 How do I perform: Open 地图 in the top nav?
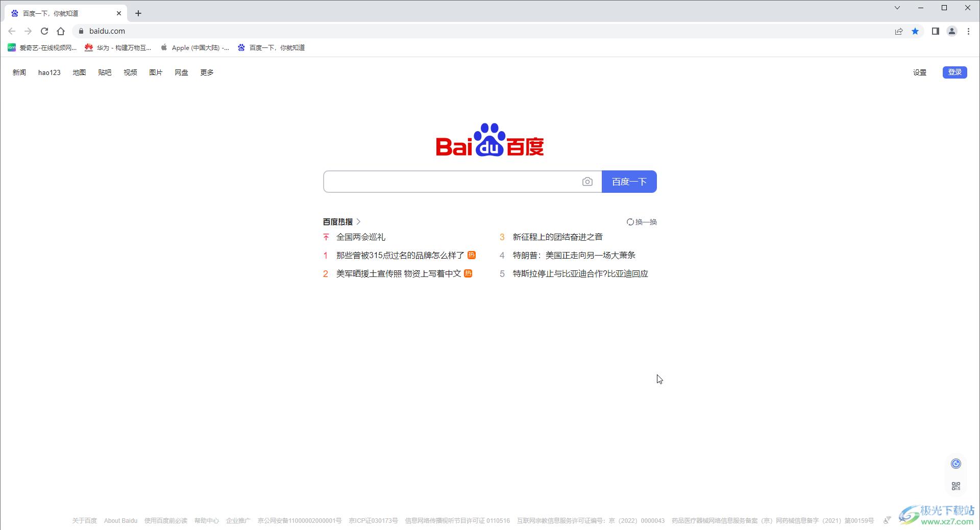click(79, 72)
